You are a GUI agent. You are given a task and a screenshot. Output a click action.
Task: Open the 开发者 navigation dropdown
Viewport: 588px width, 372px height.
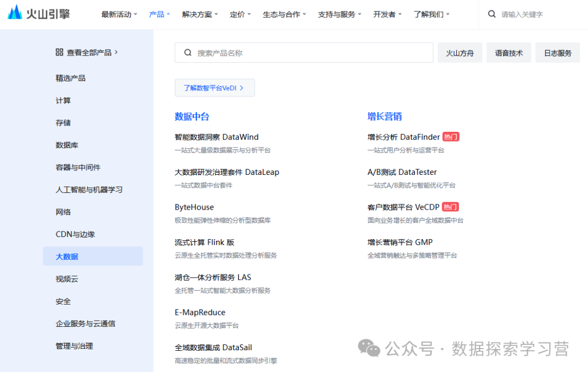click(x=387, y=15)
